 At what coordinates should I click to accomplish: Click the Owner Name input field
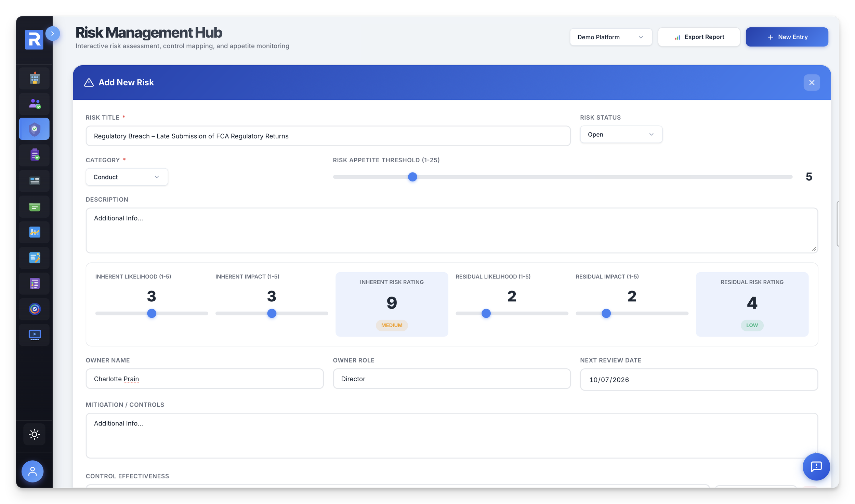pyautogui.click(x=205, y=379)
